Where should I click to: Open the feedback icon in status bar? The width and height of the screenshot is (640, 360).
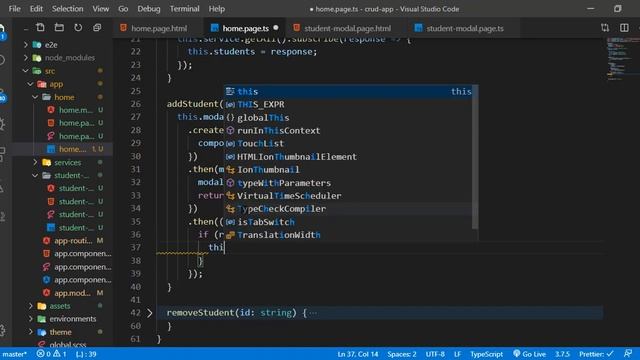(x=628, y=353)
